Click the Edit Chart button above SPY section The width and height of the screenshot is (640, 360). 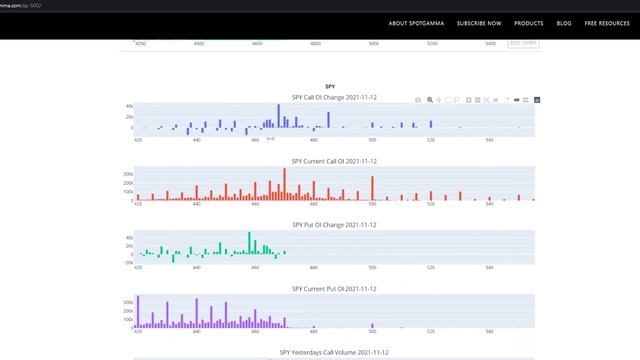tap(523, 43)
